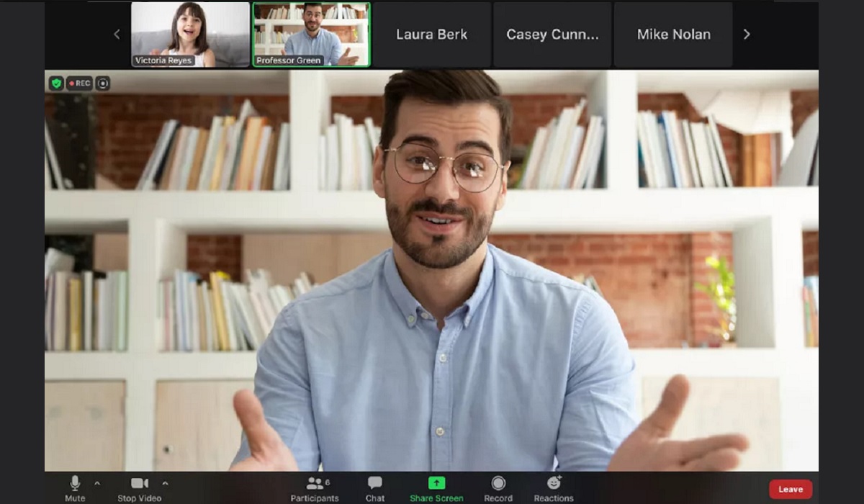Screen dimensions: 864x504
Task: Open the Chat panel
Action: coord(374,488)
